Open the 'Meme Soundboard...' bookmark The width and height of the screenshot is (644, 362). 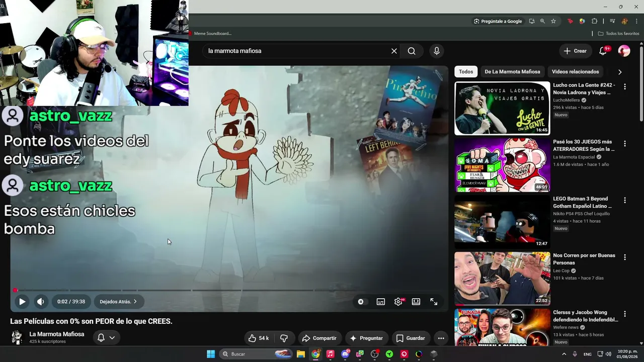click(x=210, y=34)
